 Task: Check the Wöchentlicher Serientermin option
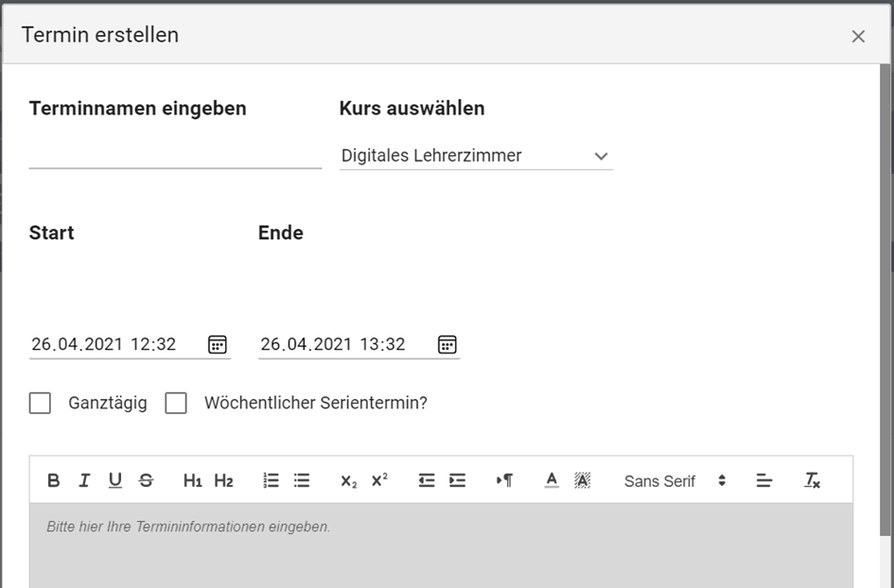[x=176, y=404]
